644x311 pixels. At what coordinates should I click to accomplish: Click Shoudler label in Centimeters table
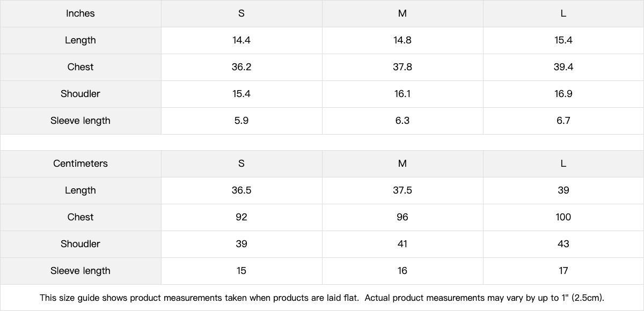pyautogui.click(x=80, y=244)
